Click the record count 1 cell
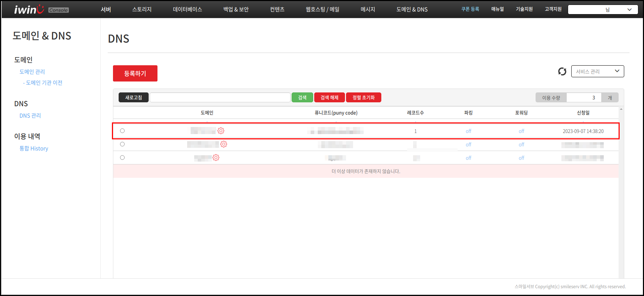Viewport: 644px width, 296px height. pyautogui.click(x=416, y=131)
